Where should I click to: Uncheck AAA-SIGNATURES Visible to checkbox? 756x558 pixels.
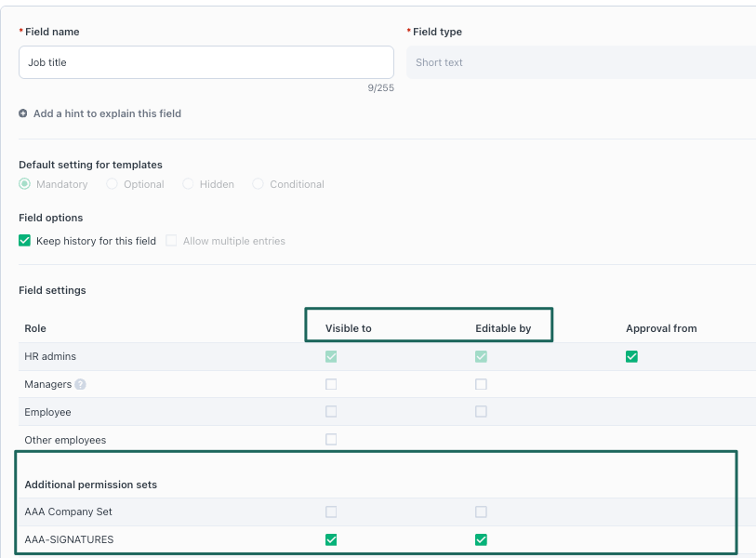331,539
